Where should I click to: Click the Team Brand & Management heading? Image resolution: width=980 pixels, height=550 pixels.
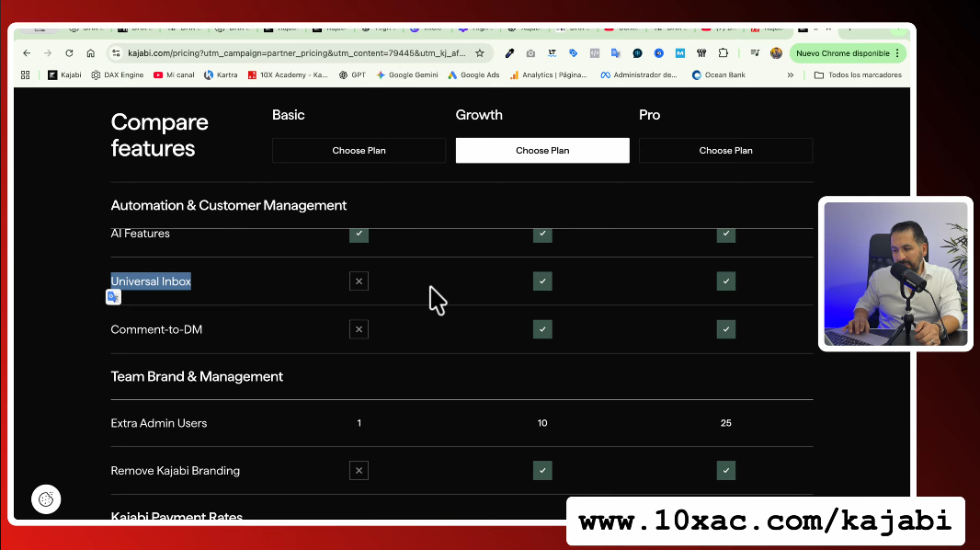[x=197, y=377]
